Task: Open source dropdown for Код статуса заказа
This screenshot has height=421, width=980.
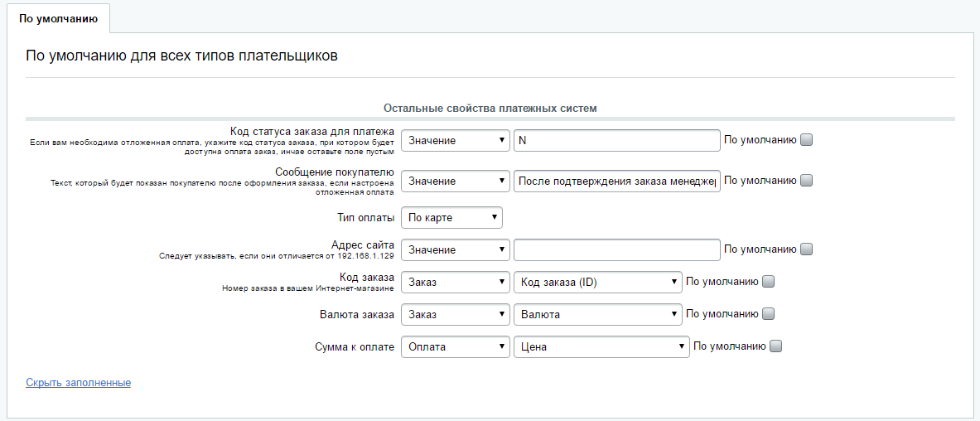Action: pos(455,141)
